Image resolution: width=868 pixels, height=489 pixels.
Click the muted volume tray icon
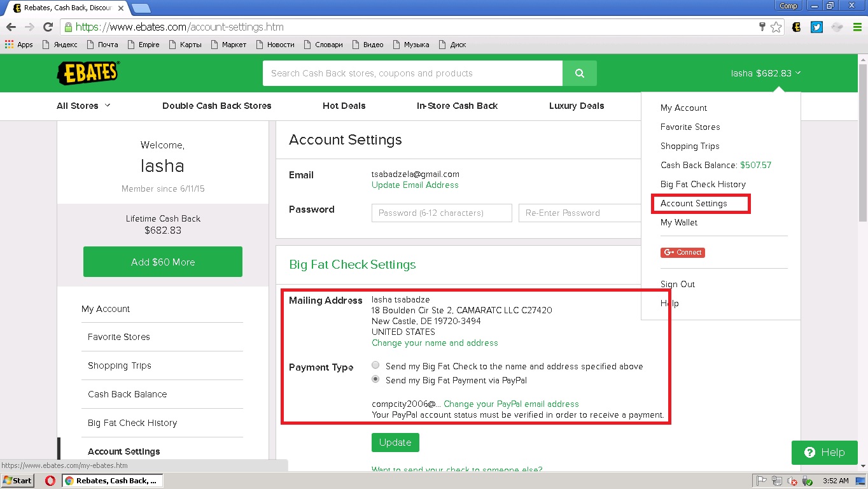tap(792, 481)
